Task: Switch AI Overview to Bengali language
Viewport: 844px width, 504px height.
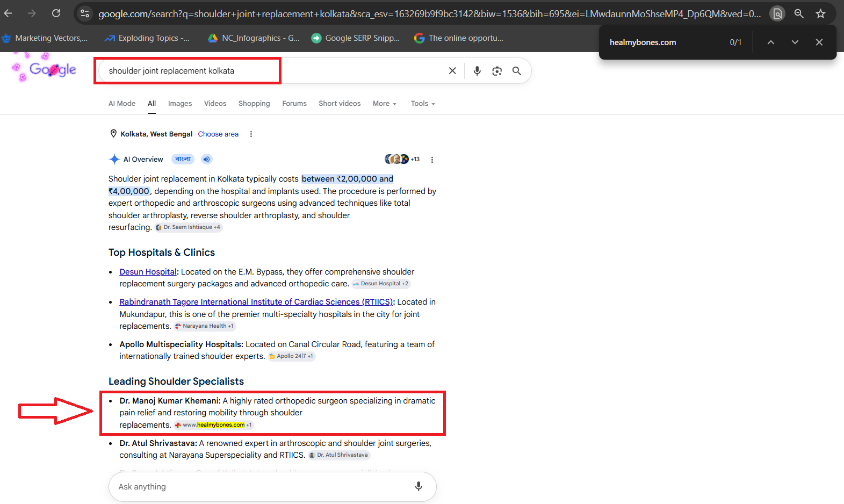Action: [183, 159]
